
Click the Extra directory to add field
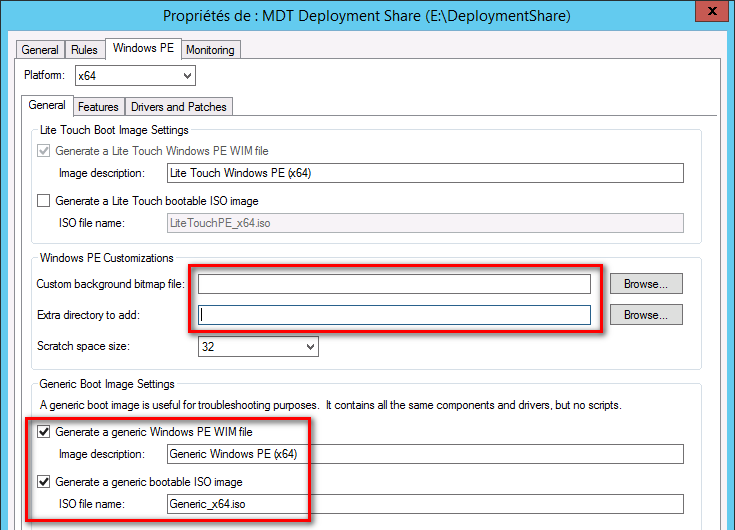pos(395,315)
